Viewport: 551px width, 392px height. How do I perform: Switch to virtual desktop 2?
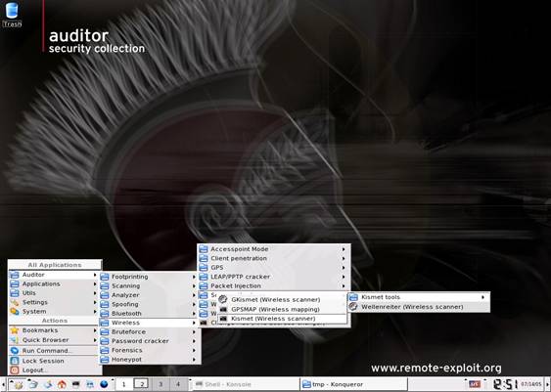coord(142,384)
